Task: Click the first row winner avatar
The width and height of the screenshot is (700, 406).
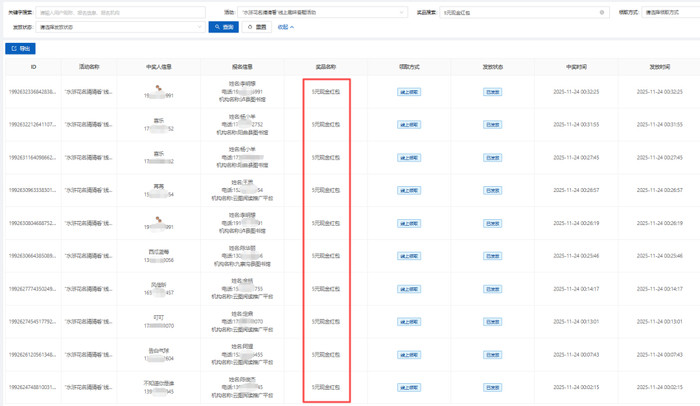Action: [158, 87]
